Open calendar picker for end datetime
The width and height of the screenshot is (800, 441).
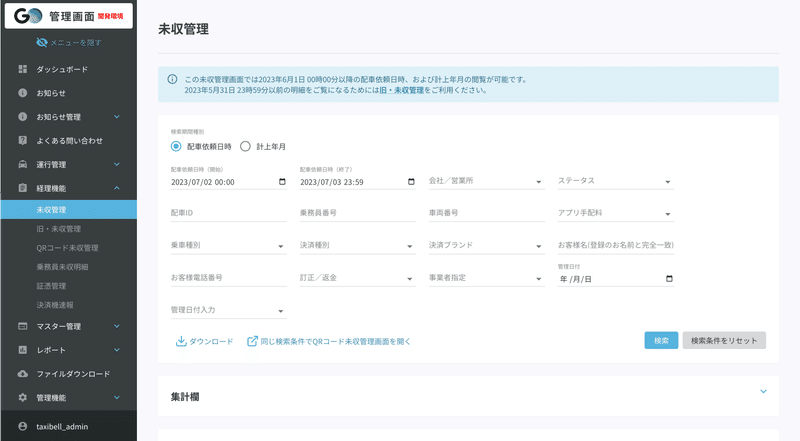[411, 182]
